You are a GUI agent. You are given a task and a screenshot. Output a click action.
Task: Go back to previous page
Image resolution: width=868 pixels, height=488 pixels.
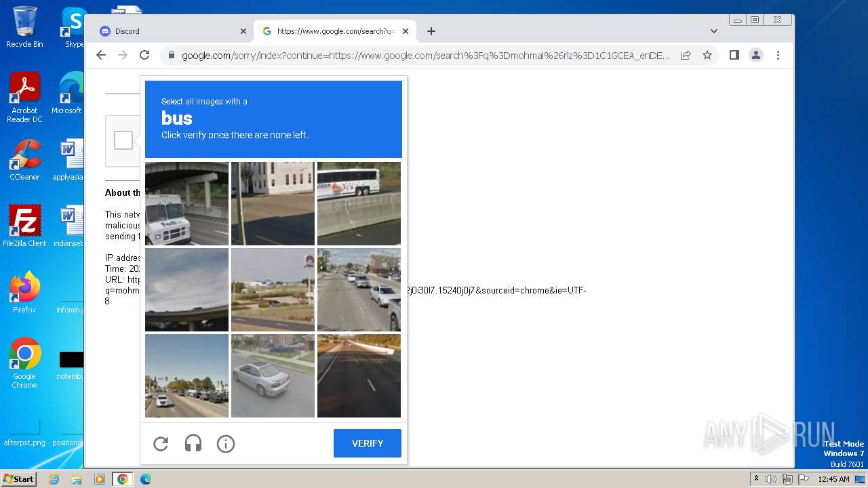pos(101,55)
